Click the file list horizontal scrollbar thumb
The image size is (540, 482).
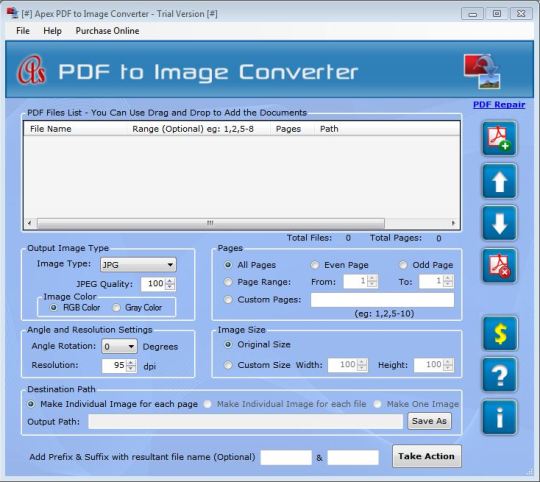coord(210,223)
